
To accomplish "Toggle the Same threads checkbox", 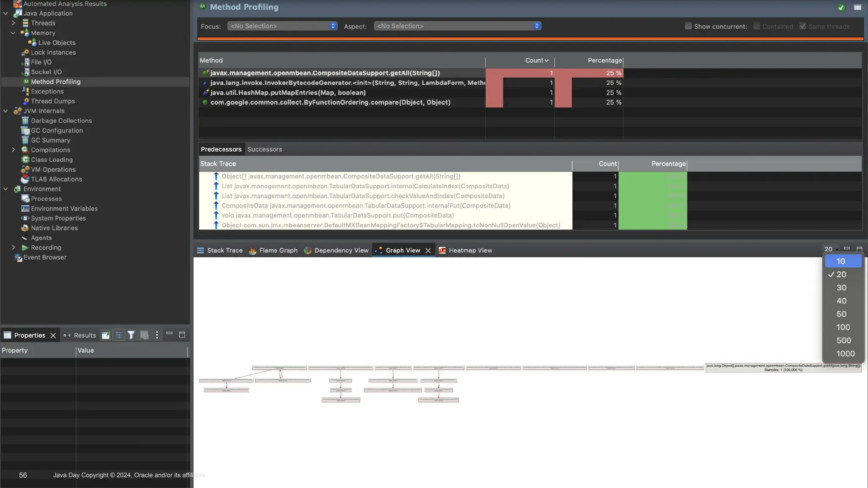I will point(802,26).
